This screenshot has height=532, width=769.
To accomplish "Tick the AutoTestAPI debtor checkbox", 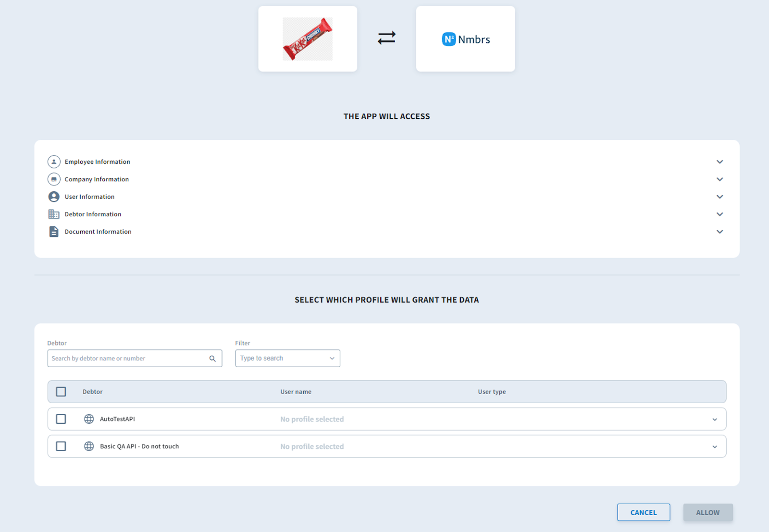I will pyautogui.click(x=61, y=419).
